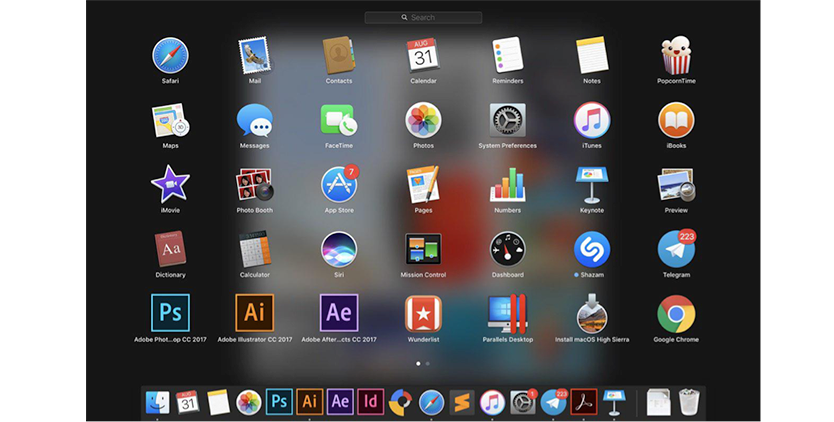Screen dimensions: 834x422
Task: Open Telegram from the Dock
Action: [x=554, y=402]
